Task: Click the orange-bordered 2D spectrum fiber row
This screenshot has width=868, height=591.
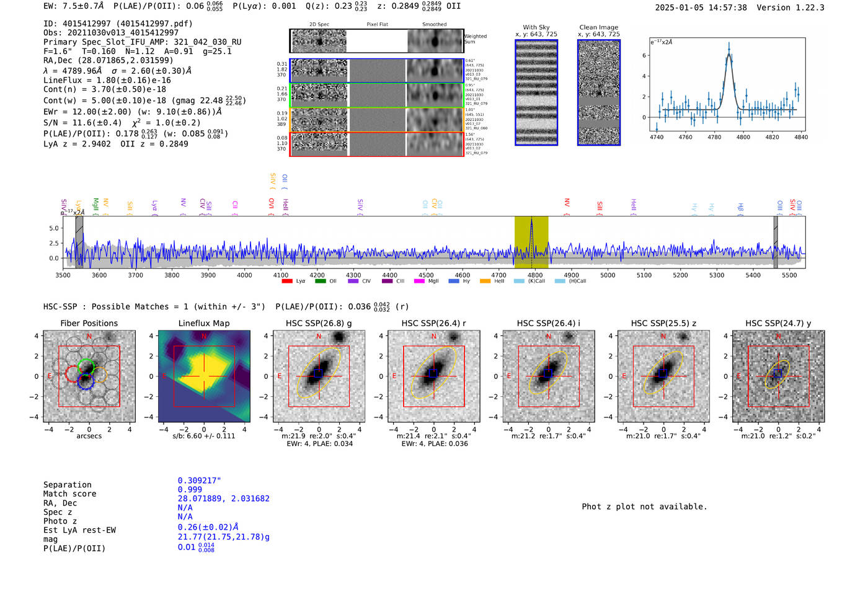Action: 376,120
